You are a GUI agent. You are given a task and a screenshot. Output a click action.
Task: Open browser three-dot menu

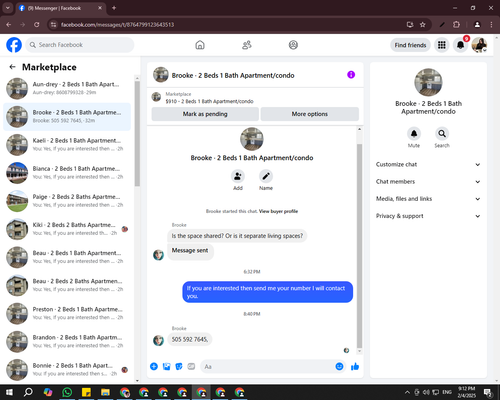tap(491, 25)
